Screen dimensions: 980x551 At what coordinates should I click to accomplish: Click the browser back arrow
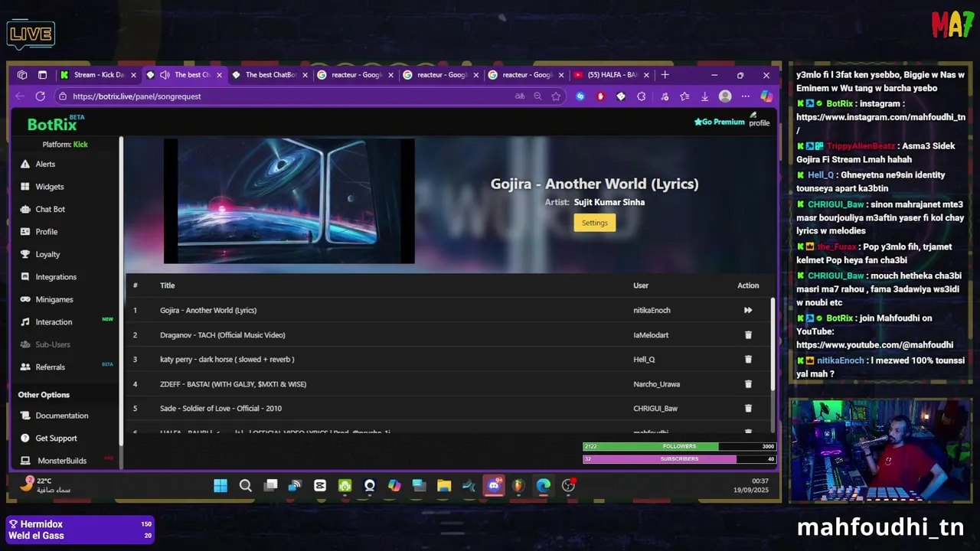click(20, 96)
